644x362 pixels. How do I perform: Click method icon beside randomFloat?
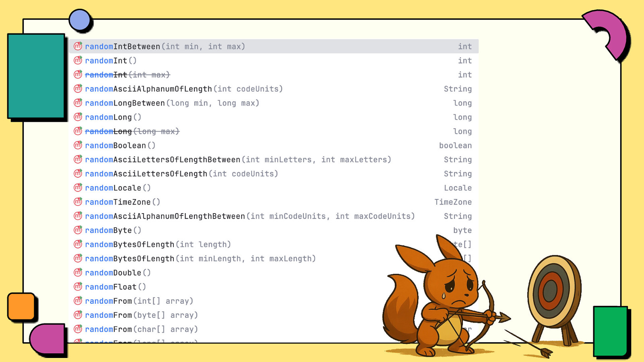[78, 286]
